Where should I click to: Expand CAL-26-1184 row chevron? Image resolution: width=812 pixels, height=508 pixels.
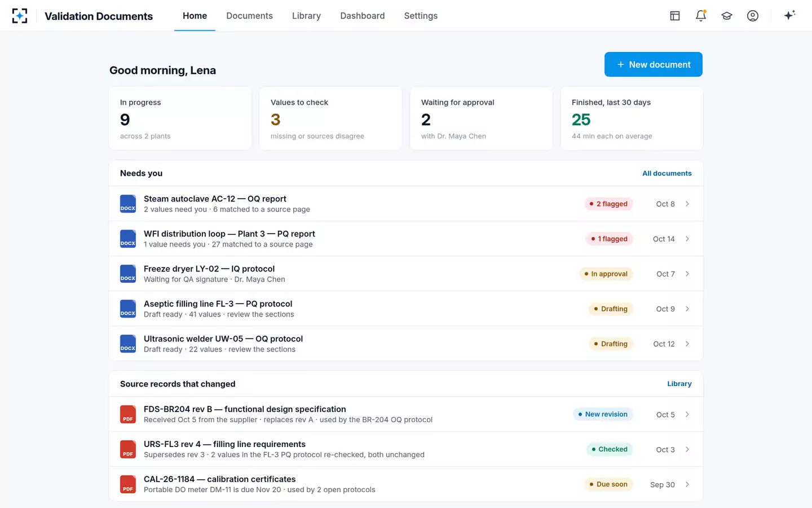[687, 484]
